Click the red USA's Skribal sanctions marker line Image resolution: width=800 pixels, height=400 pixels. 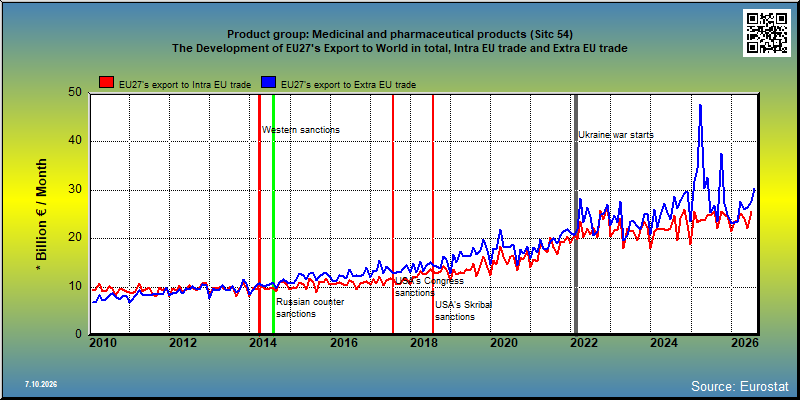point(433,214)
